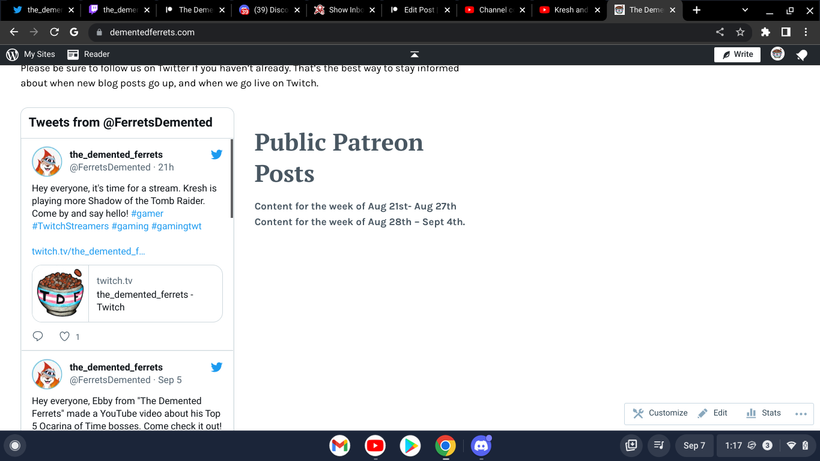820x461 pixels.
Task: Expand the Chrome tab search chevron
Action: (745, 10)
